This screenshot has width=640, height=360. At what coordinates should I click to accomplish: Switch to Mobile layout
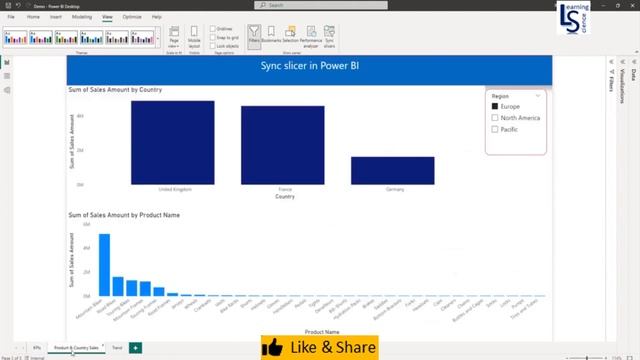point(194,37)
